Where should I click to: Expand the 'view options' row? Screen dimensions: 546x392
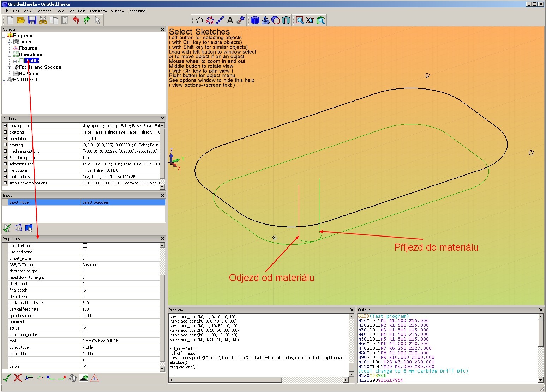click(5, 126)
